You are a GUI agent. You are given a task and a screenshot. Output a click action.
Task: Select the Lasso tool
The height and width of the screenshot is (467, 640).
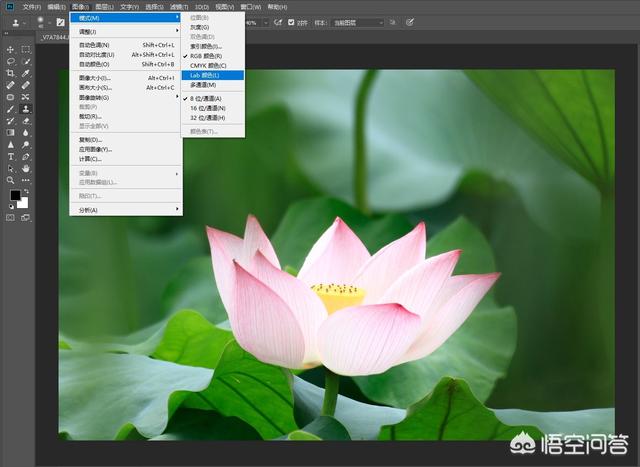point(10,61)
